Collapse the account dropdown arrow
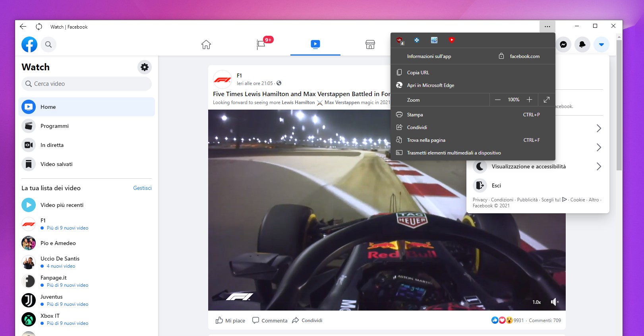The image size is (644, 336). tap(601, 44)
